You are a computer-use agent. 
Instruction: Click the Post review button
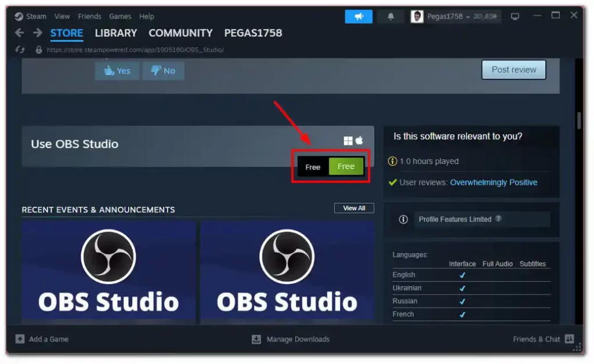coord(514,70)
